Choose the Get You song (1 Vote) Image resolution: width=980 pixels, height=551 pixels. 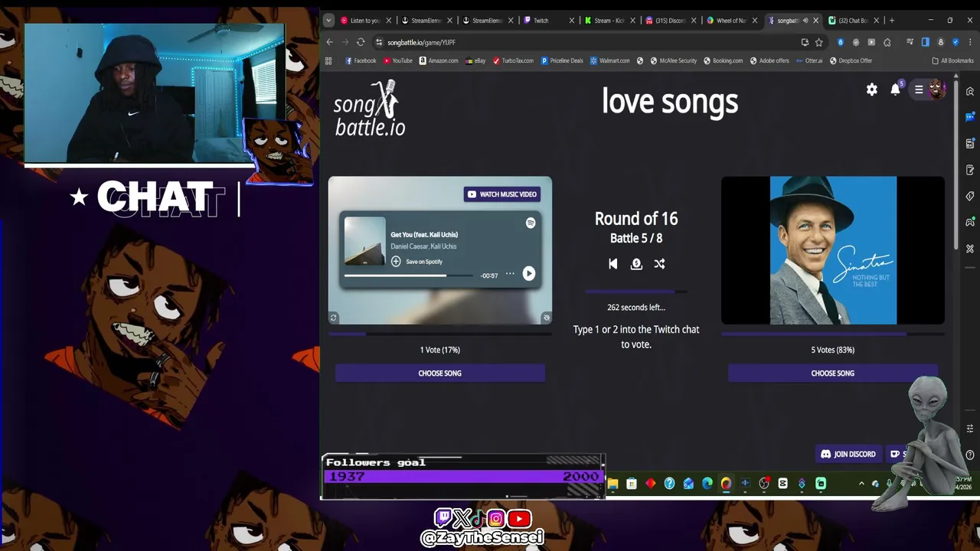tap(440, 373)
